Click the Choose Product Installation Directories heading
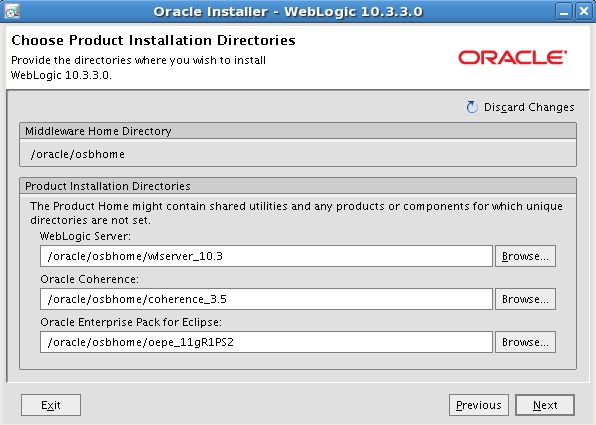Screen dimensions: 596x425 [x=153, y=40]
